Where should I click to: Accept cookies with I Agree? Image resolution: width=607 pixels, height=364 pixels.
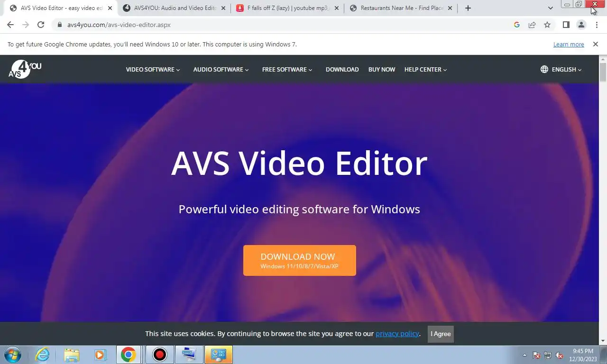click(441, 334)
